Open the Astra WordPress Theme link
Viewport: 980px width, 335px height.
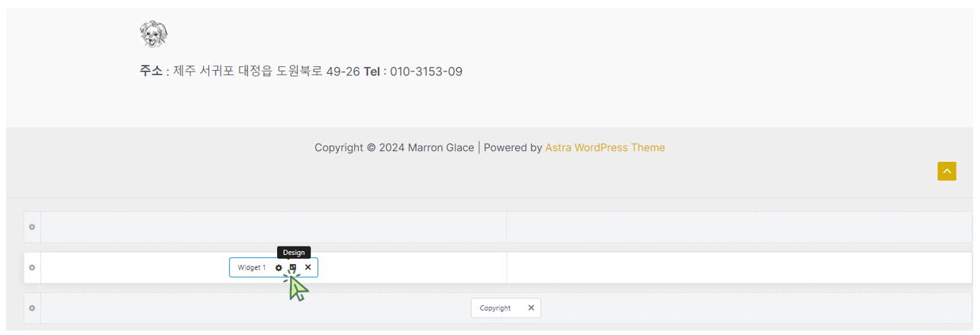[604, 148]
